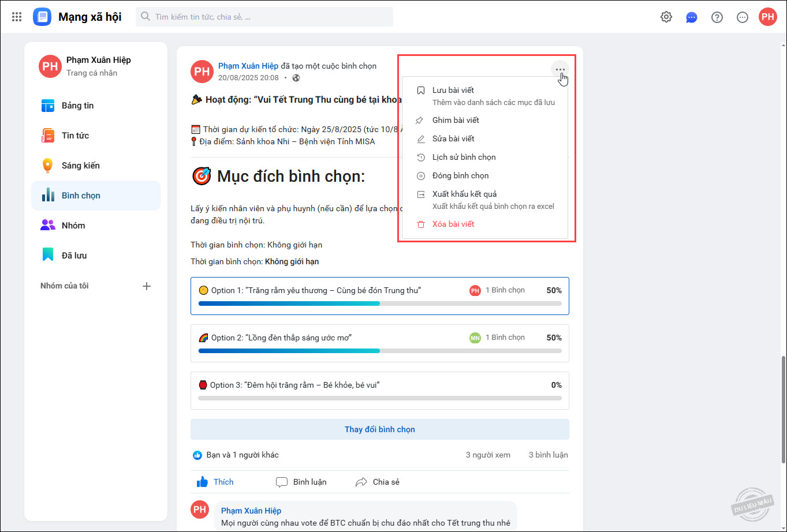The image size is (787, 532).
Task: Click the 50% value on Option 2
Action: (554, 338)
